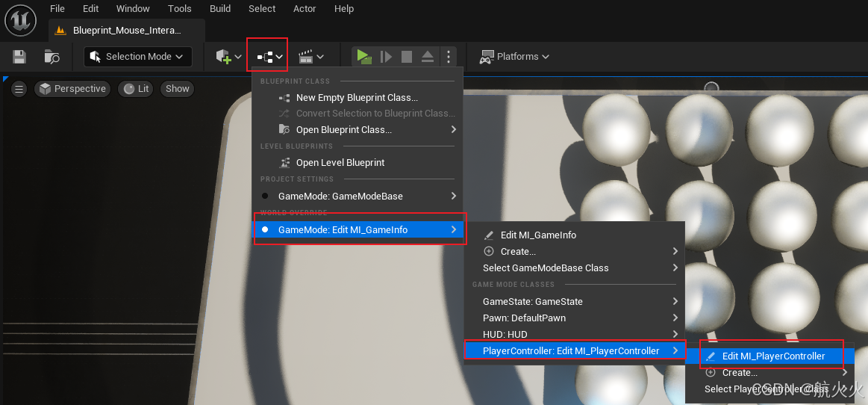
Task: Open the Help menu
Action: 344,9
